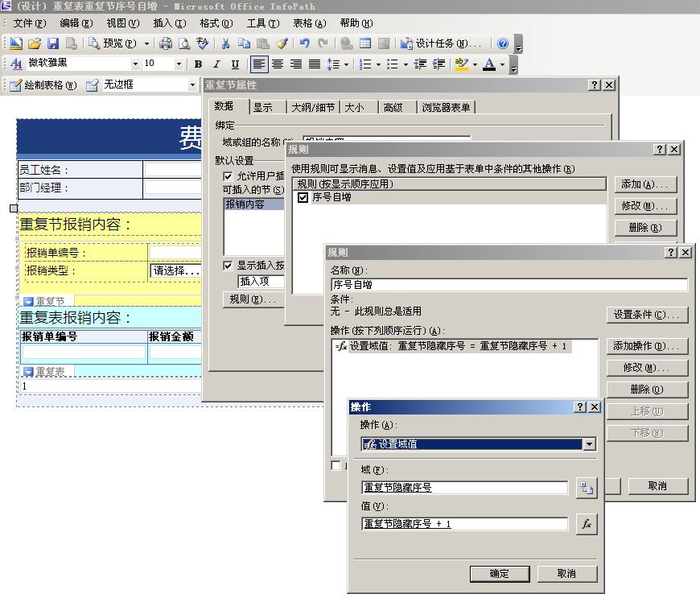This screenshot has height=598, width=700.
Task: Click 确定 in the 操作 dialog
Action: pos(499,574)
